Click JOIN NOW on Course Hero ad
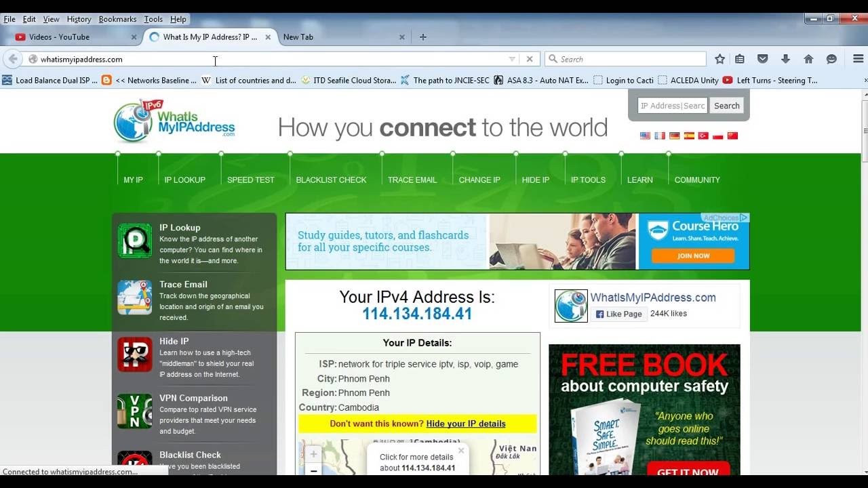The height and width of the screenshot is (488, 868). click(693, 256)
